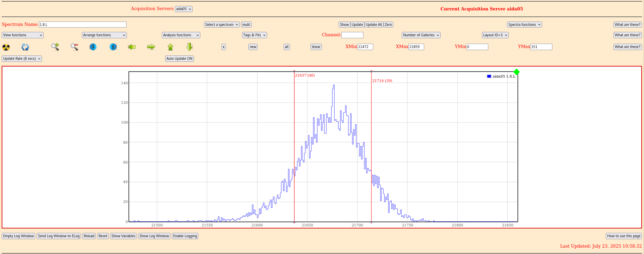Click the red marker line at 21637
This screenshot has width=644, height=254.
pyautogui.click(x=294, y=134)
